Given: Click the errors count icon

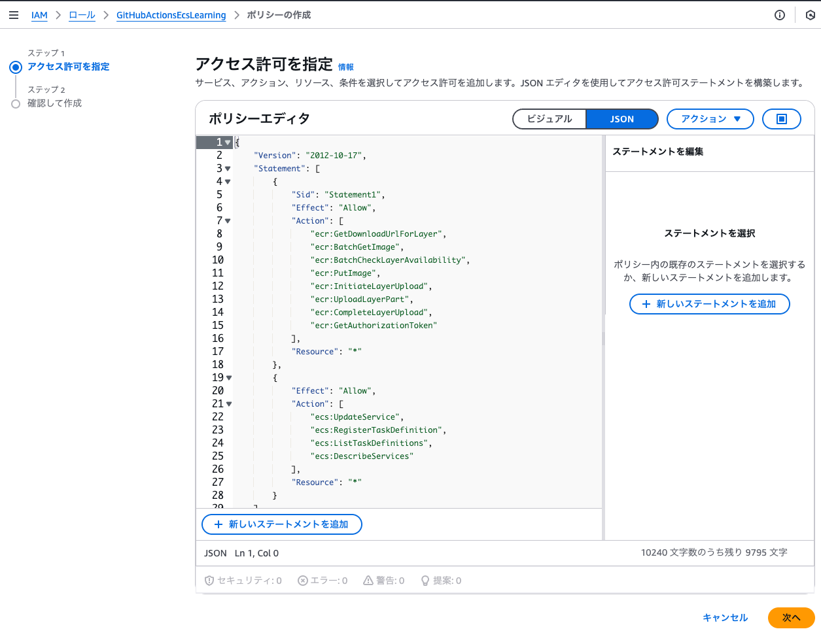Looking at the screenshot, I should click(x=303, y=581).
